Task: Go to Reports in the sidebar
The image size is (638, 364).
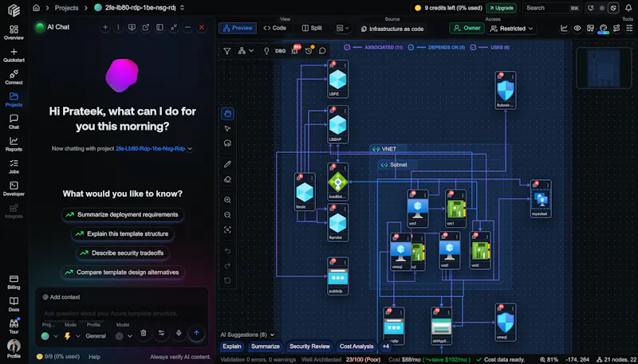Action: [14, 144]
